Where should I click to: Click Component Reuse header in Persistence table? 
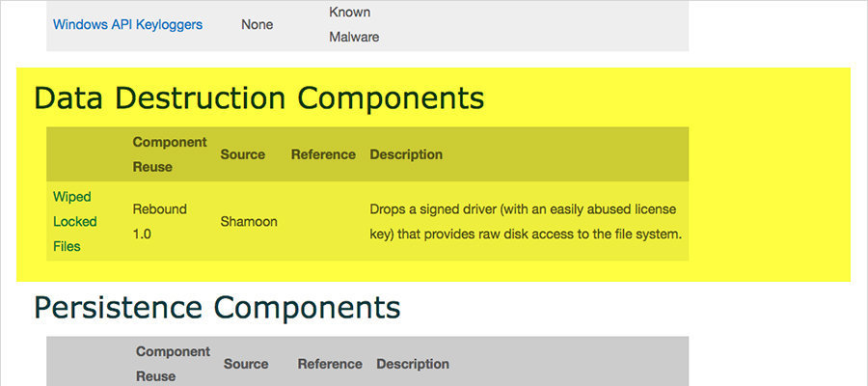[173, 364]
